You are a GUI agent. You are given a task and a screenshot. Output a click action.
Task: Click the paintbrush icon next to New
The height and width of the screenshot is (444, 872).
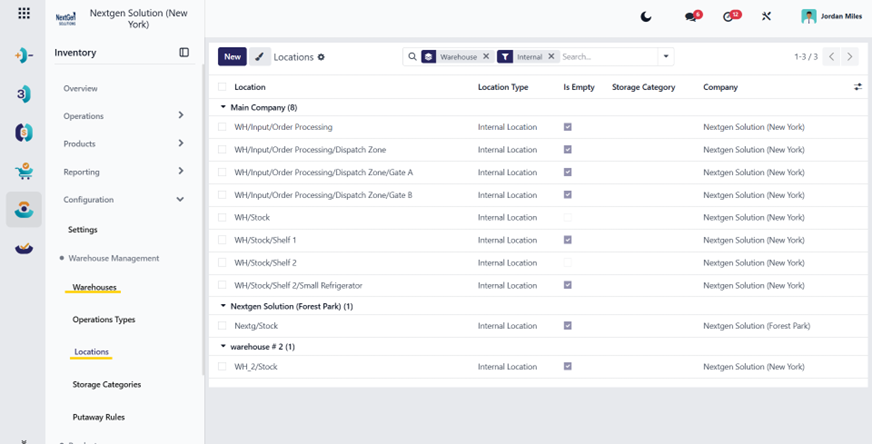260,57
